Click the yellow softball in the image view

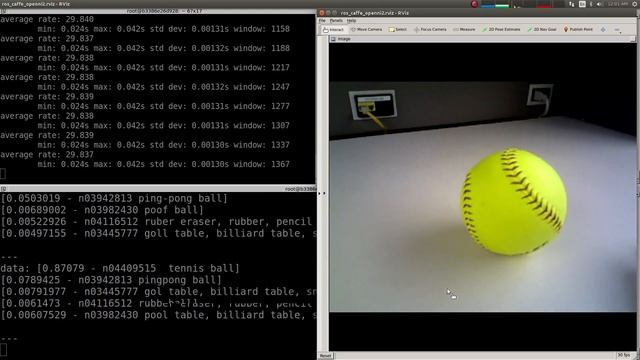pos(514,202)
